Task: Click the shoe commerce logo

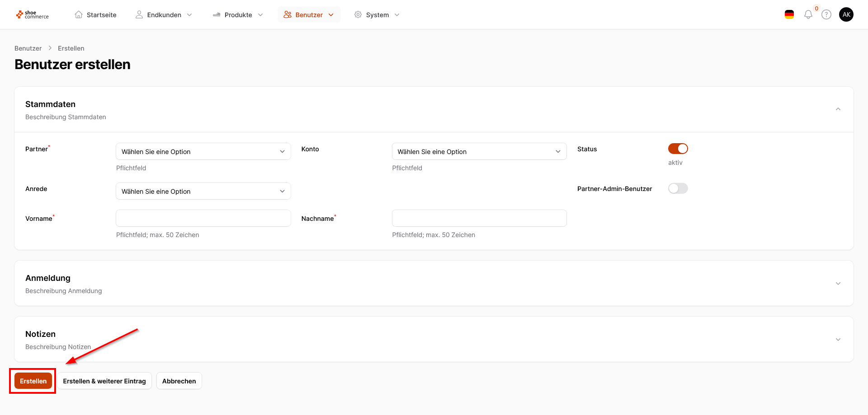Action: point(33,15)
